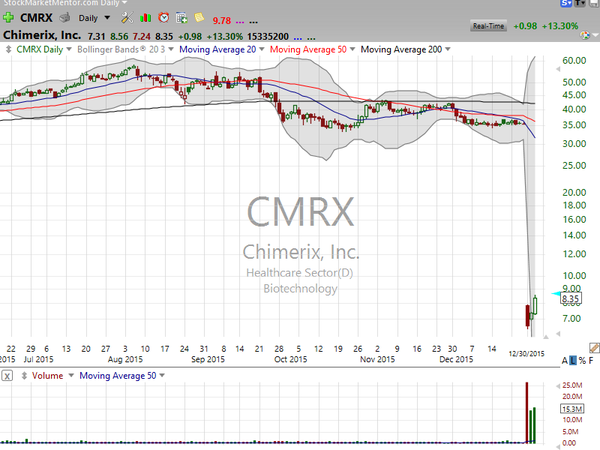Click the red Moving Average 50 price label
Screen dimensions: 600x450
point(308,49)
